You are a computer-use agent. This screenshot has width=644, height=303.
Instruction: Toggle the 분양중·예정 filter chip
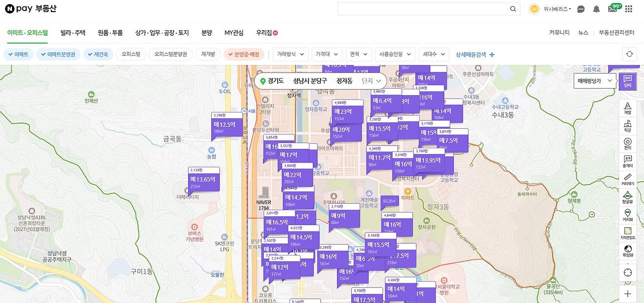[244, 54]
